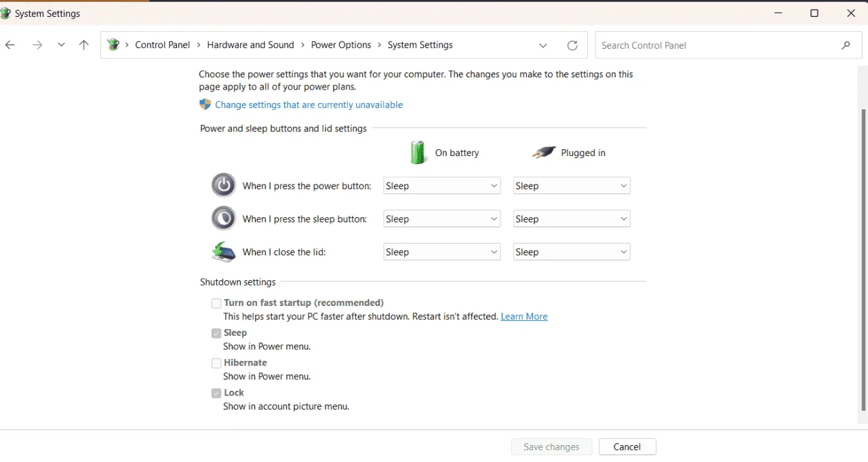The image size is (868, 462).
Task: Open close the lid Plugged in dropdown
Action: 572,252
